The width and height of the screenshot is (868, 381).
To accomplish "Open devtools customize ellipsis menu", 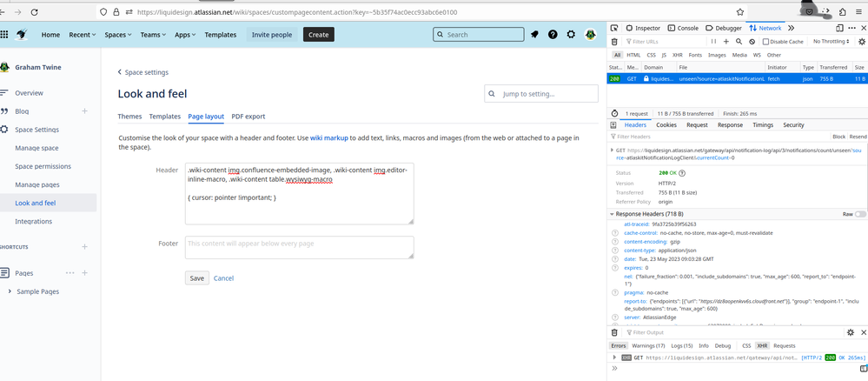I will pyautogui.click(x=851, y=28).
